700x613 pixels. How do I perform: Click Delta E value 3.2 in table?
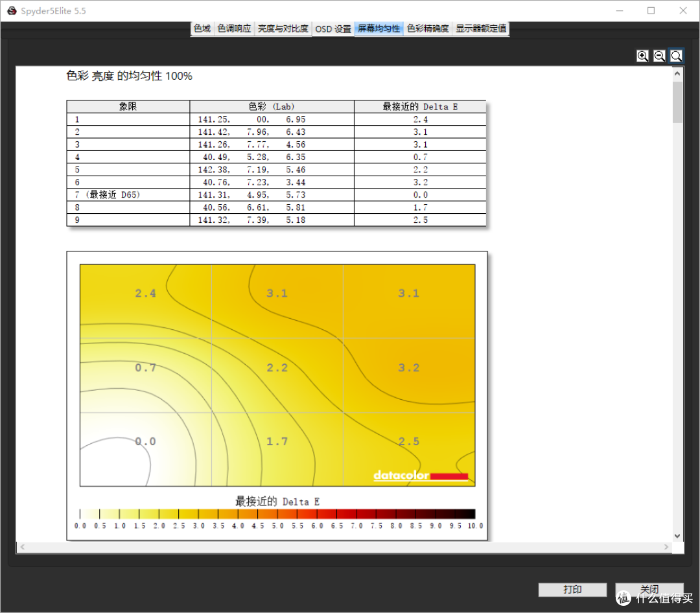[x=420, y=182]
